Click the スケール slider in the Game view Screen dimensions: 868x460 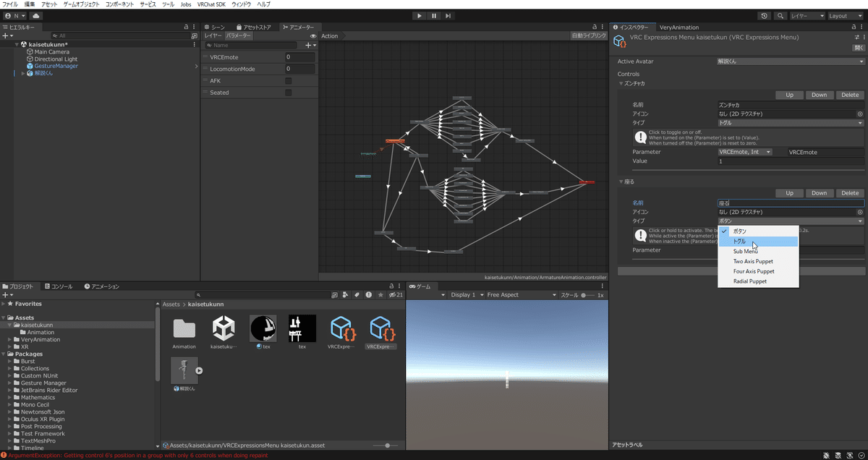584,294
